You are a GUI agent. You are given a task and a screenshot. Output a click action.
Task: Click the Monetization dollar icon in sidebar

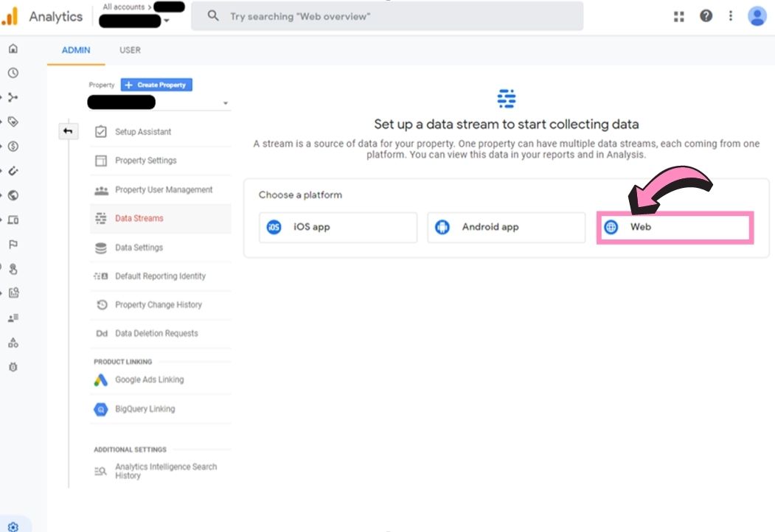click(x=13, y=146)
